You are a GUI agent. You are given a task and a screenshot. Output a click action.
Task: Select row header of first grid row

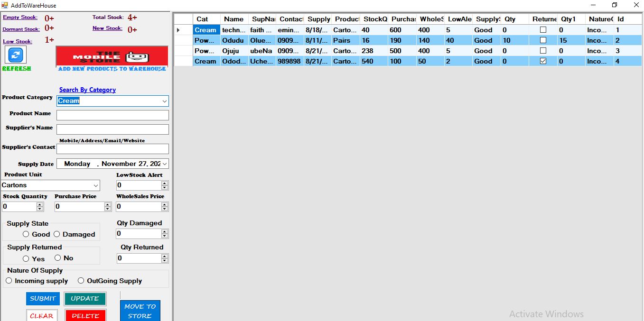click(183, 30)
